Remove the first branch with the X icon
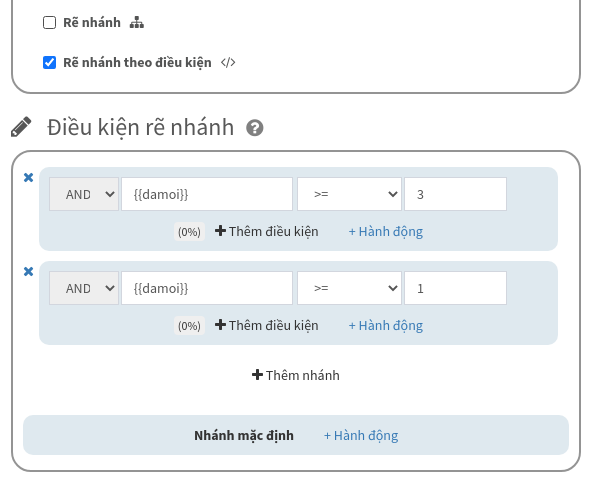This screenshot has height=479, width=591. tap(28, 178)
